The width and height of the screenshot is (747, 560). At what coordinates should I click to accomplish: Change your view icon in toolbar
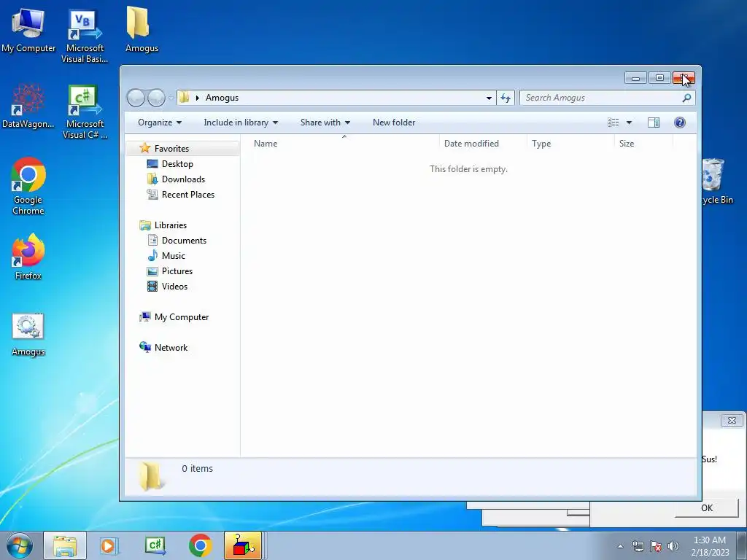[613, 122]
